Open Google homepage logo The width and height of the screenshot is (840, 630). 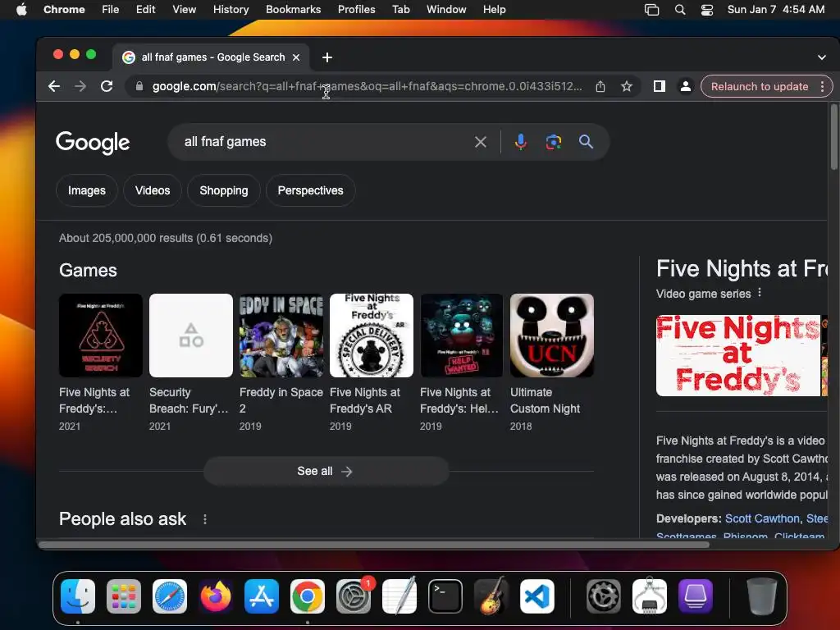pyautogui.click(x=93, y=143)
